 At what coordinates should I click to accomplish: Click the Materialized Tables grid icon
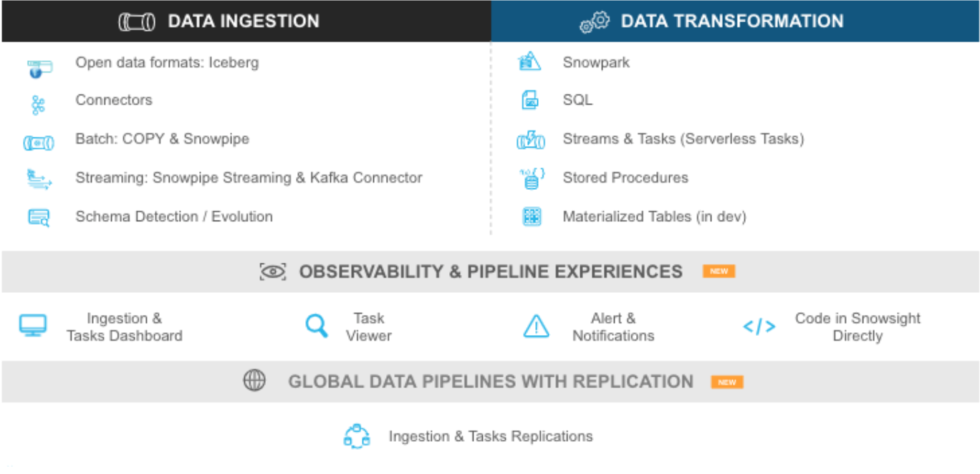[532, 217]
